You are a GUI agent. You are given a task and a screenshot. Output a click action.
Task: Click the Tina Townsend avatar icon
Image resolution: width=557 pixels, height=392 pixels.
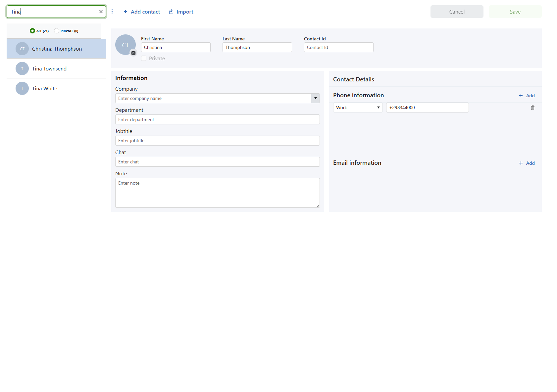pyautogui.click(x=22, y=68)
